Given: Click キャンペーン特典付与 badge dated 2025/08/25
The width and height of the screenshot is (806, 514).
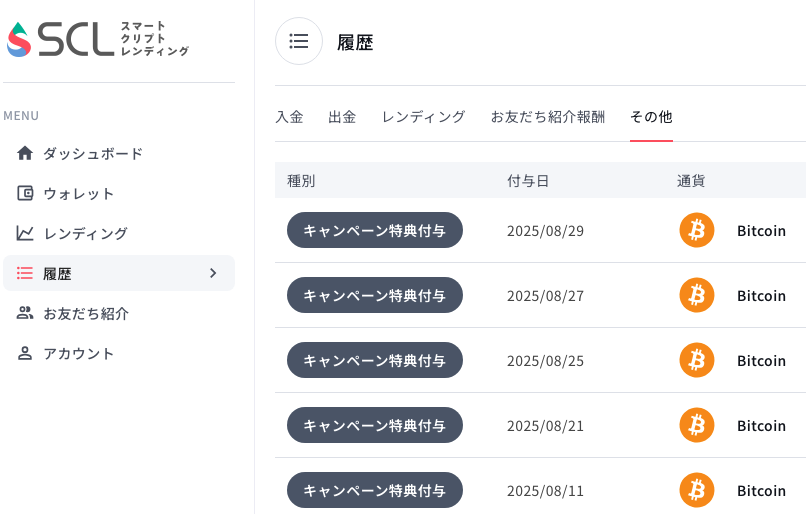Looking at the screenshot, I should click(x=375, y=360).
